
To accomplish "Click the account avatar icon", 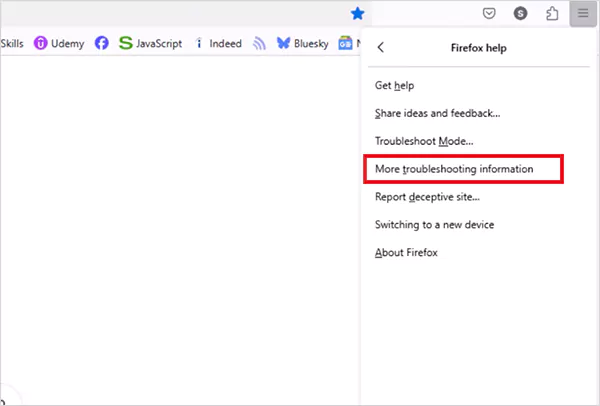I will [520, 13].
